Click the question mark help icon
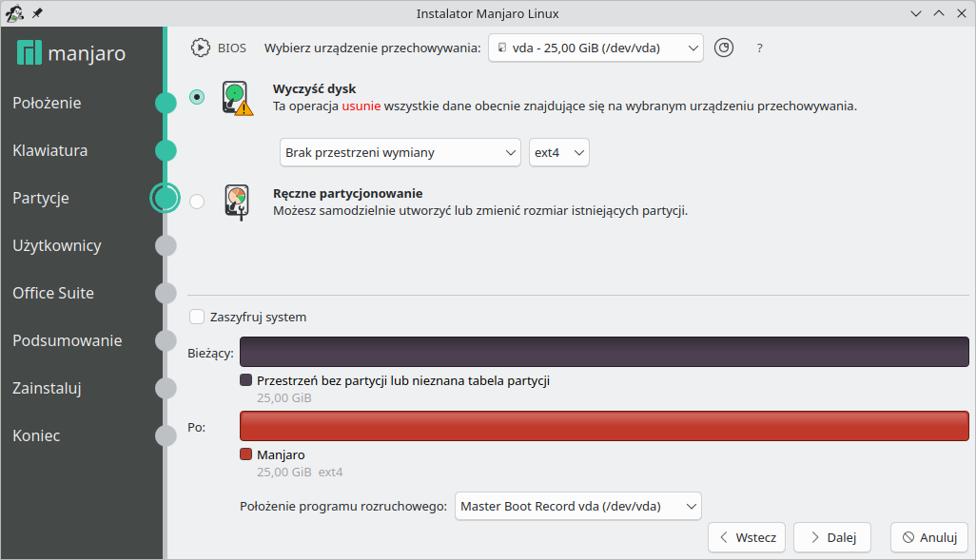 (759, 48)
